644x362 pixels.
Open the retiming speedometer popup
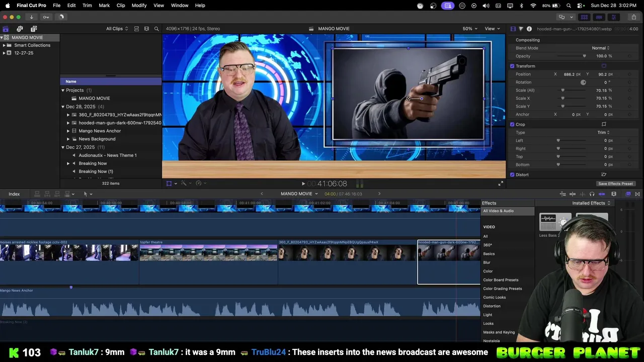[x=201, y=184]
